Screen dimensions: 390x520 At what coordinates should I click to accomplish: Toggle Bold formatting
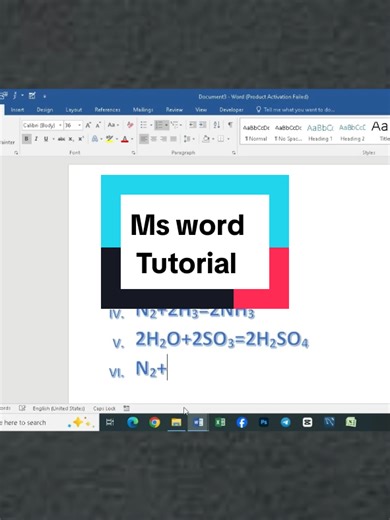point(27,139)
